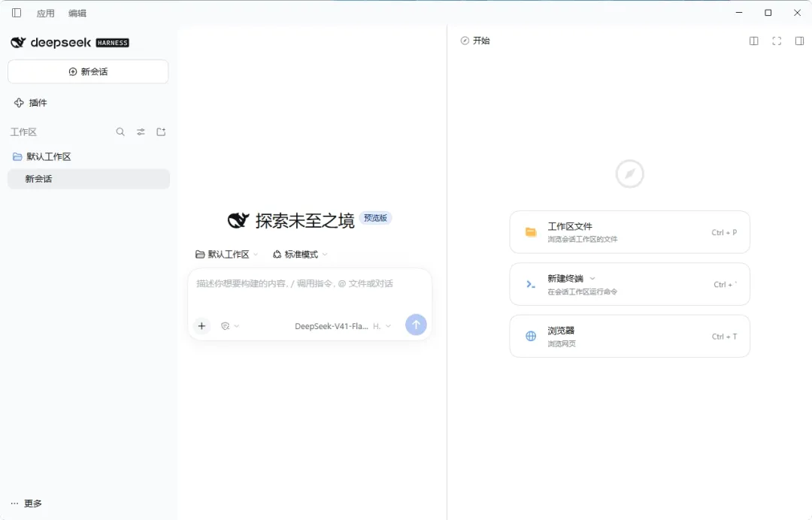Open the 开始 tab in right panel
Screen dimensions: 812x520
475,41
